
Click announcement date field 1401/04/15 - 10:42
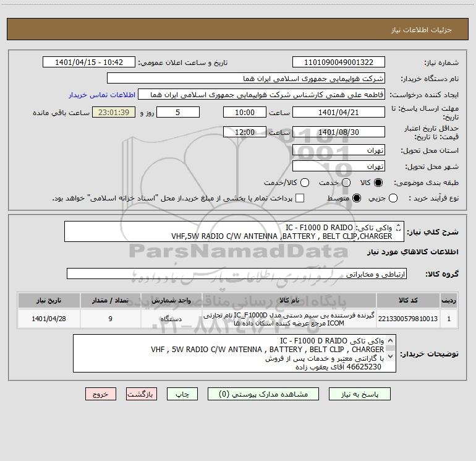89,62
